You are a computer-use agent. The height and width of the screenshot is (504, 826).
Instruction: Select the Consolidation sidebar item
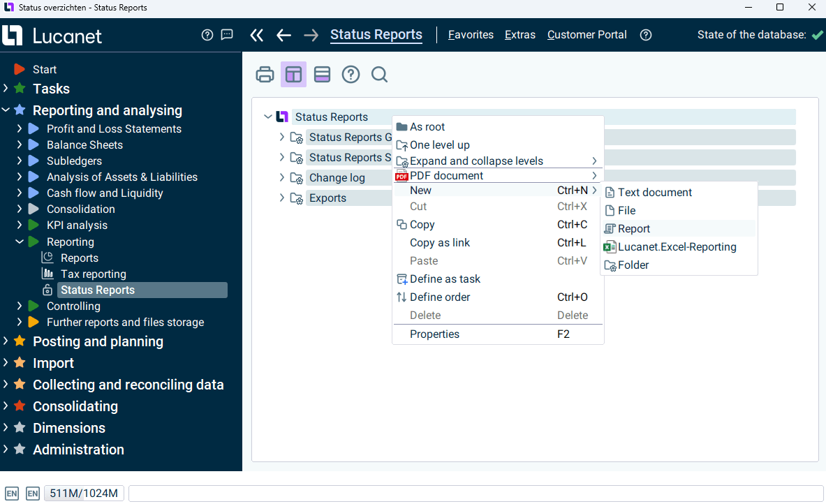(80, 209)
